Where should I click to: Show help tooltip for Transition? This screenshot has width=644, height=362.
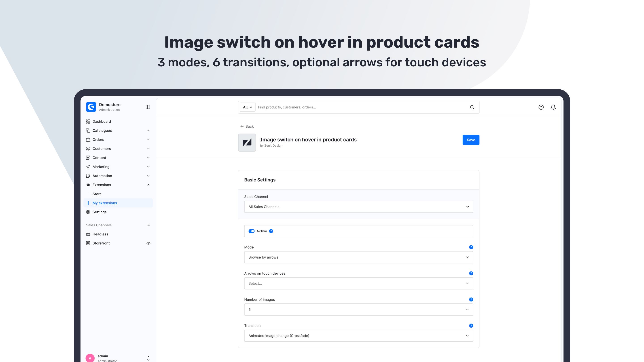[x=471, y=326]
